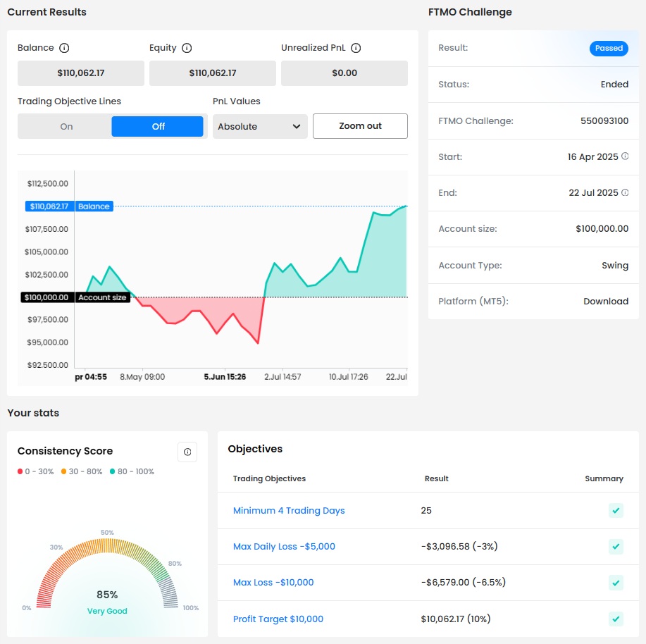646x644 pixels.
Task: Click the 2.Jul 14:57 axis label
Action: [282, 377]
